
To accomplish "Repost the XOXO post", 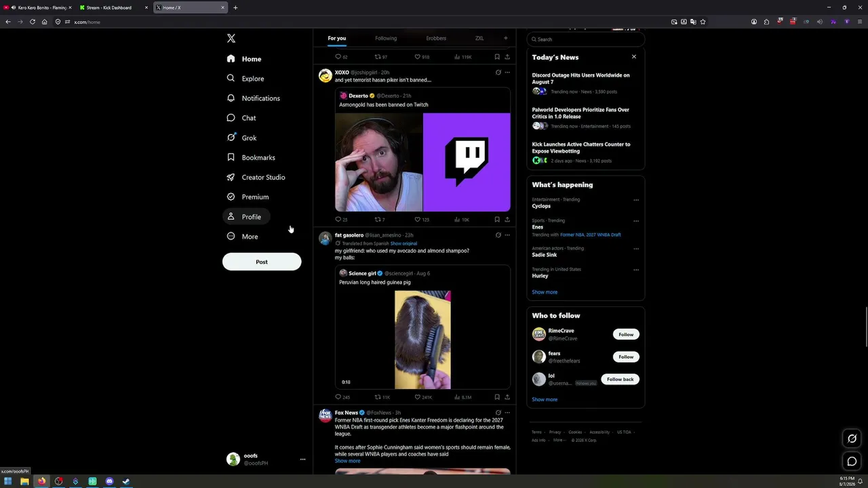I will point(378,220).
